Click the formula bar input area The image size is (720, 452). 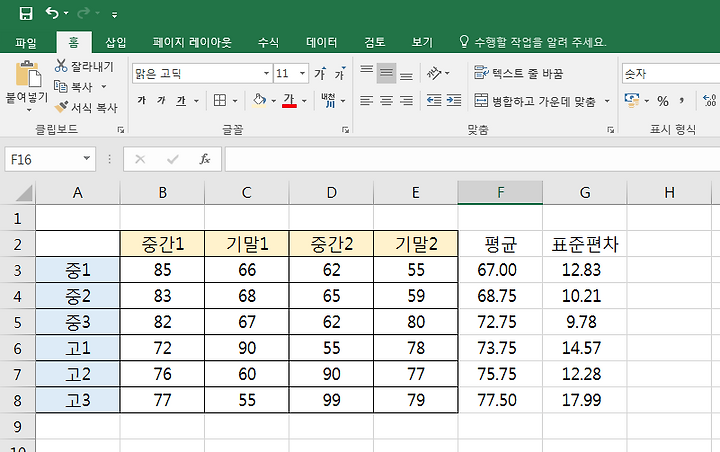[x=472, y=159]
